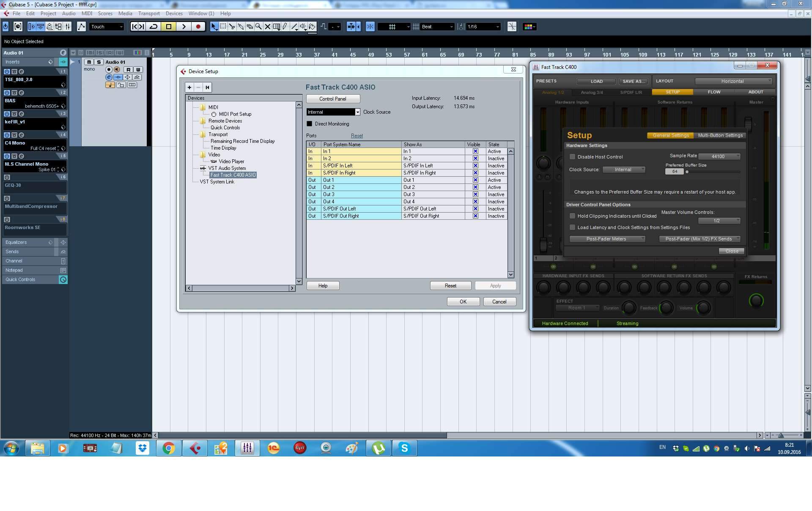Enable monitor speaker on Audio 01
812x511 pixels.
coord(117,69)
